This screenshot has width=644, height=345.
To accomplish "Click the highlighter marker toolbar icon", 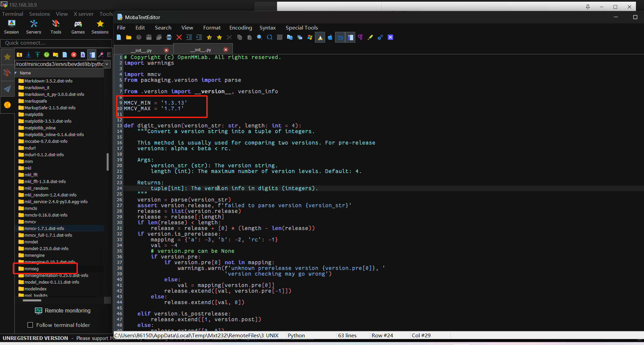I will (370, 38).
